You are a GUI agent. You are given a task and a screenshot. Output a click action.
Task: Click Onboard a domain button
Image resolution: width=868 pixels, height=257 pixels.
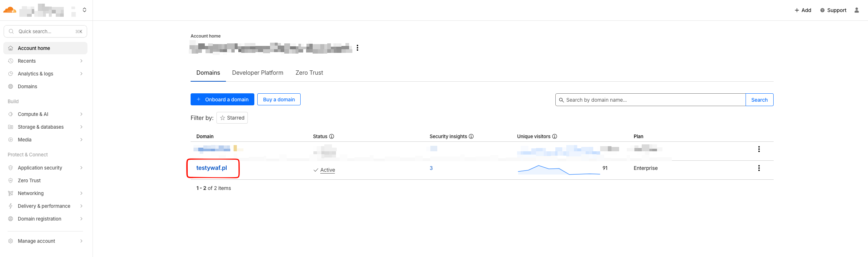click(222, 100)
